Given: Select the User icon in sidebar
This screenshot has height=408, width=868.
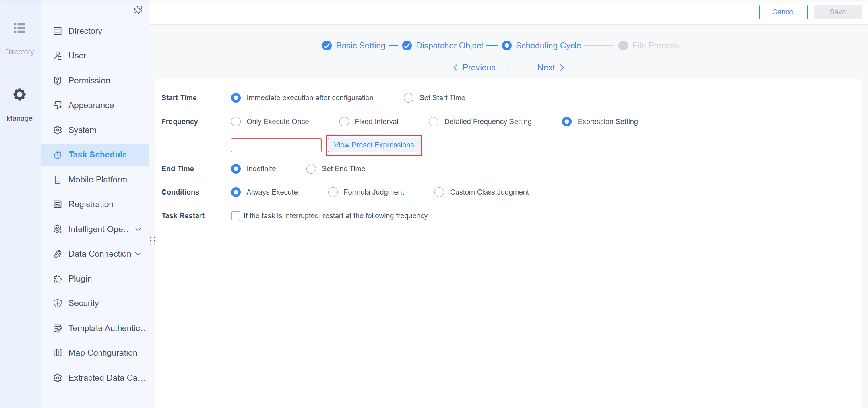Looking at the screenshot, I should tap(58, 56).
